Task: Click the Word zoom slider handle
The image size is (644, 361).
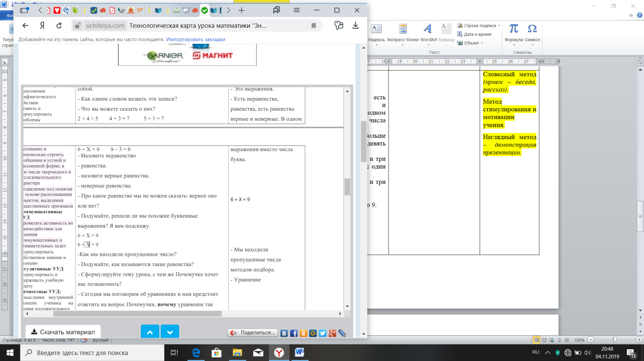Action: [615, 340]
